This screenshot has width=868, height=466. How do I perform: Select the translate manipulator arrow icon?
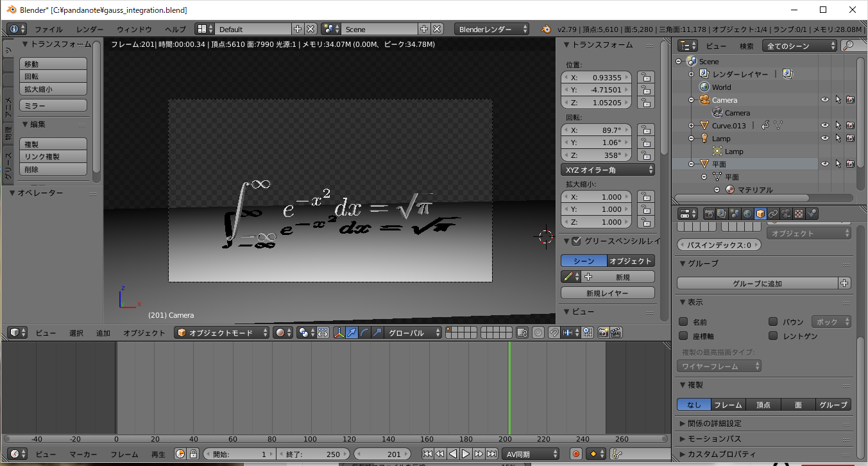352,332
